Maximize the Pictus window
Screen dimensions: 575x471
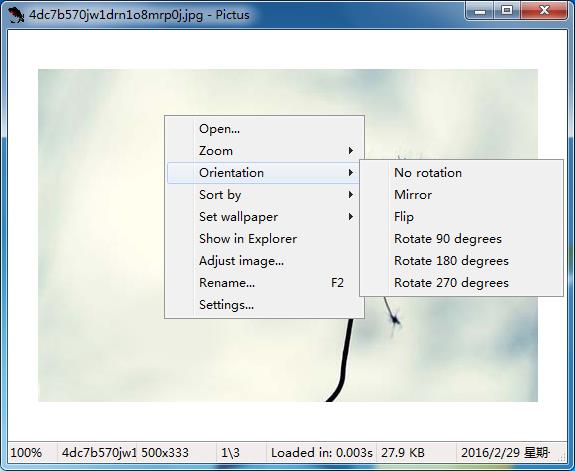pos(507,11)
